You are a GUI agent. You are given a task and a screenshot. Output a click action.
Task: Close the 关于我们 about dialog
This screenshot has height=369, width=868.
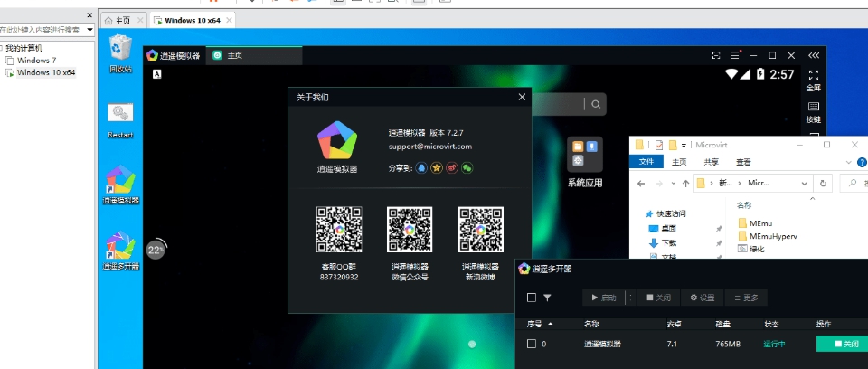522,97
